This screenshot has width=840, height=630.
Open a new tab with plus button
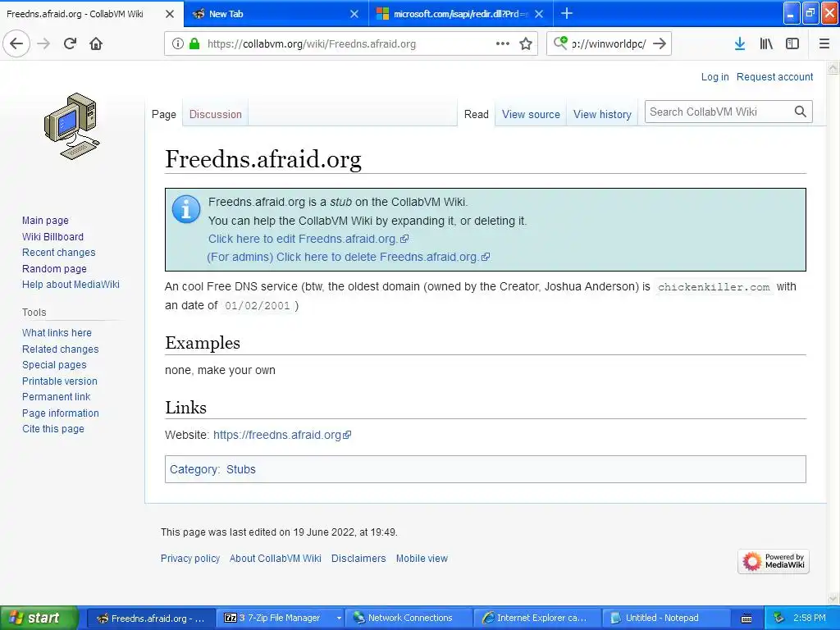567,14
